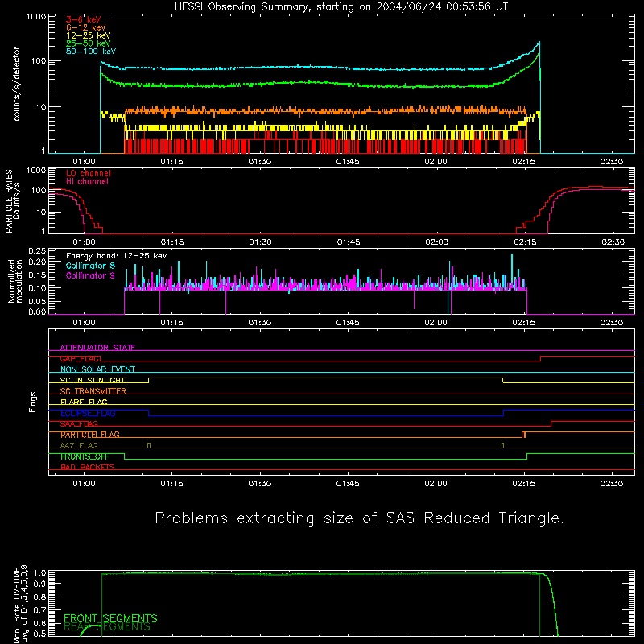Image resolution: width=644 pixels, height=644 pixels.
Task: Select the red 3-6 keV legend label
Action: (x=84, y=19)
